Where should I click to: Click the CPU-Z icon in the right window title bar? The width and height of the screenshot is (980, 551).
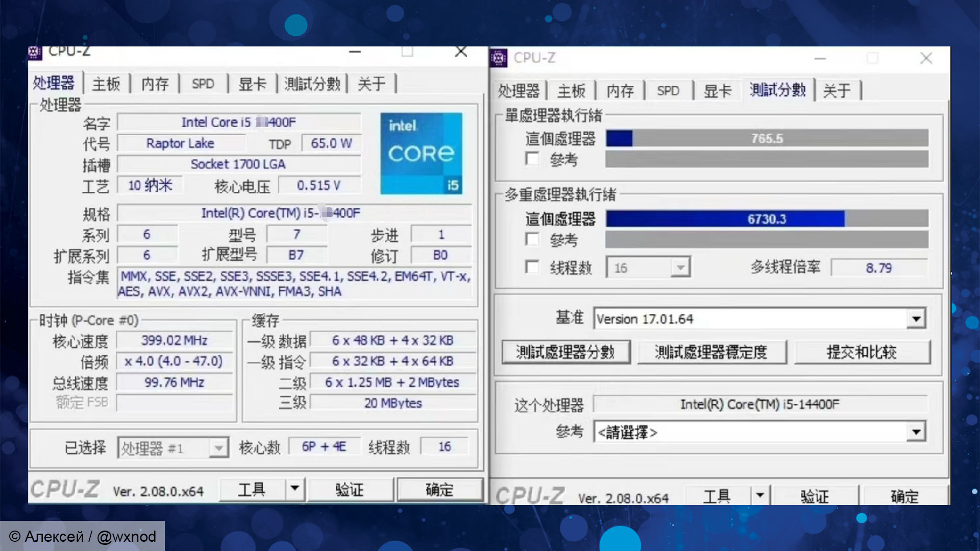point(499,58)
